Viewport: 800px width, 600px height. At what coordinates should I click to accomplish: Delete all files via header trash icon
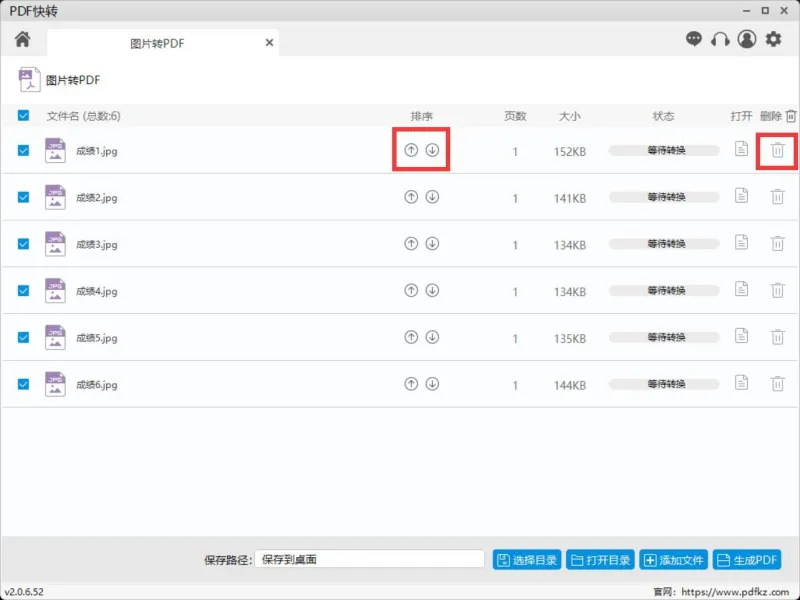point(791,116)
